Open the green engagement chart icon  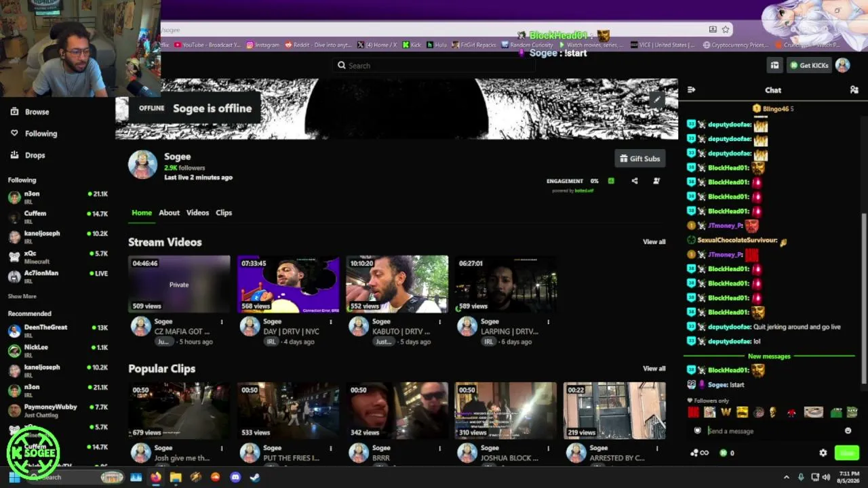coord(611,181)
